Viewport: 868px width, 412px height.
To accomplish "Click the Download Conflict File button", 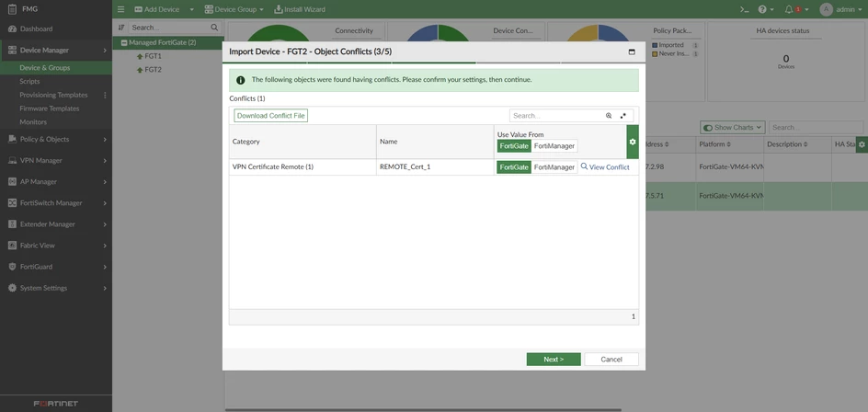I will [270, 116].
